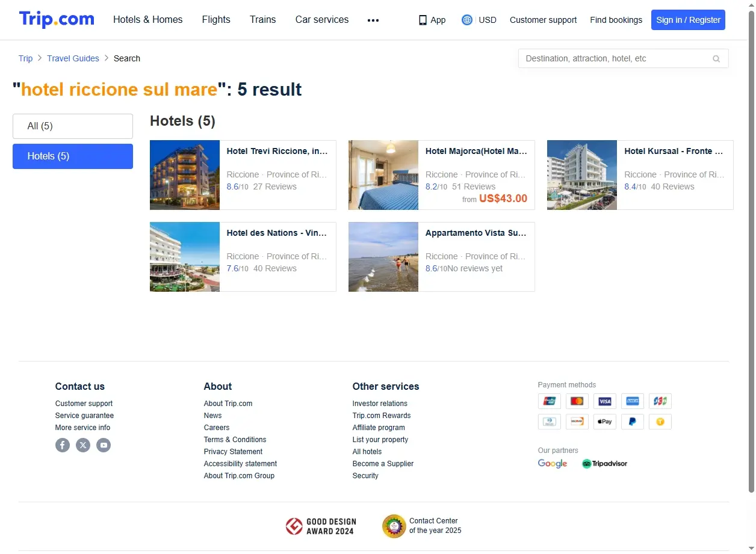Open Investor relations link
756x554 pixels.
tap(380, 404)
